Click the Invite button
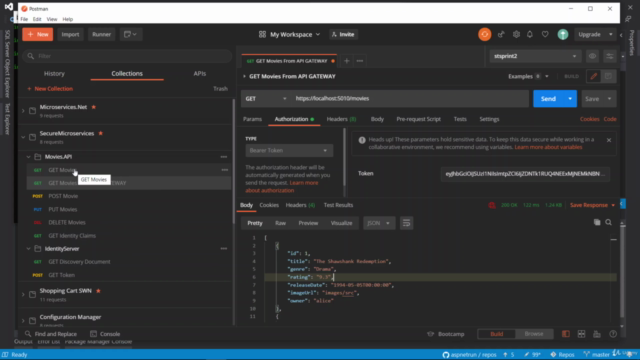 click(x=343, y=35)
